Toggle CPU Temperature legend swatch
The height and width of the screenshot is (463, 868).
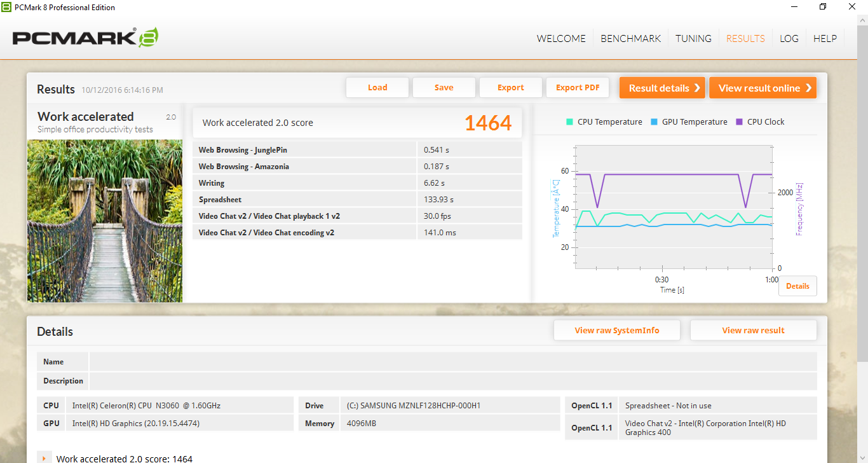tap(570, 121)
